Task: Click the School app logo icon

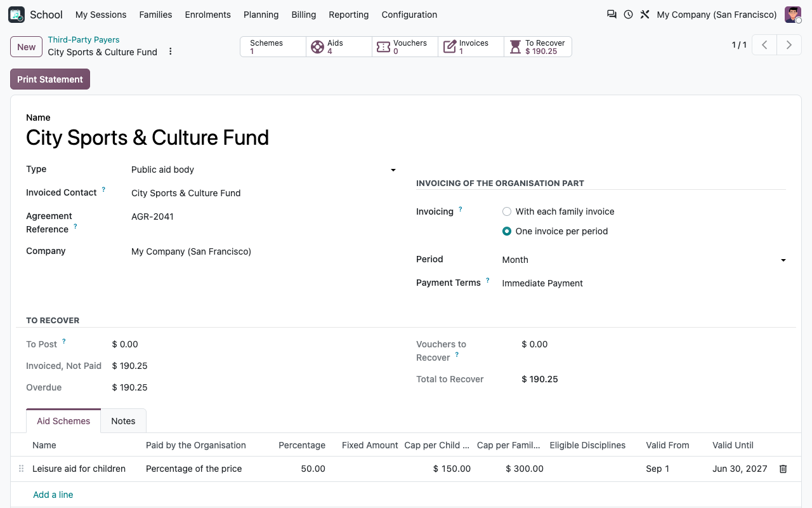Action: click(x=16, y=15)
